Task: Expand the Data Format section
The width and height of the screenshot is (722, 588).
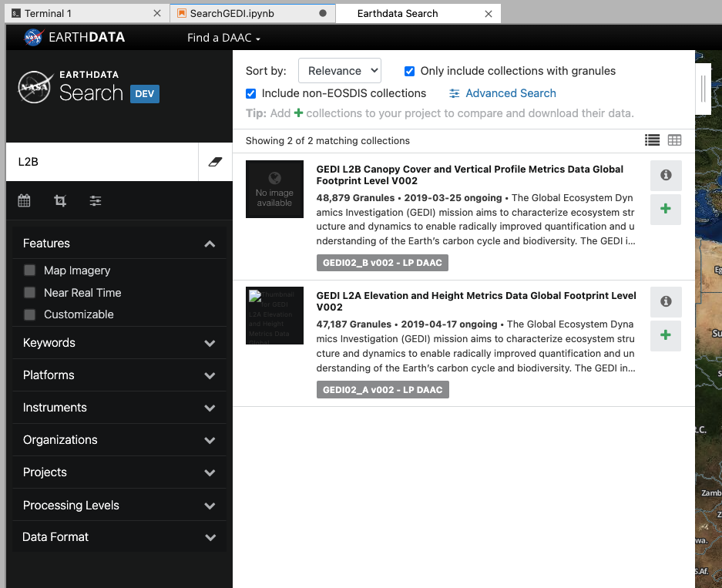Action: tap(119, 537)
